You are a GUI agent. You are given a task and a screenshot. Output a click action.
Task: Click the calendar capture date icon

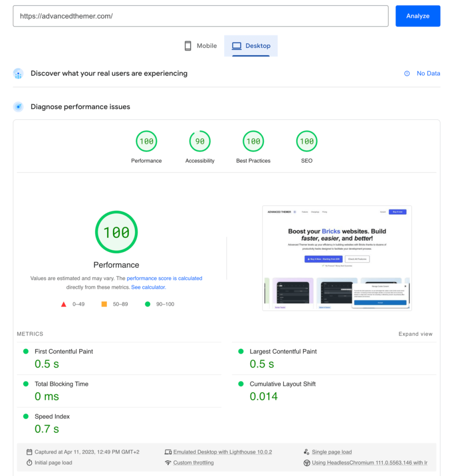30,451
